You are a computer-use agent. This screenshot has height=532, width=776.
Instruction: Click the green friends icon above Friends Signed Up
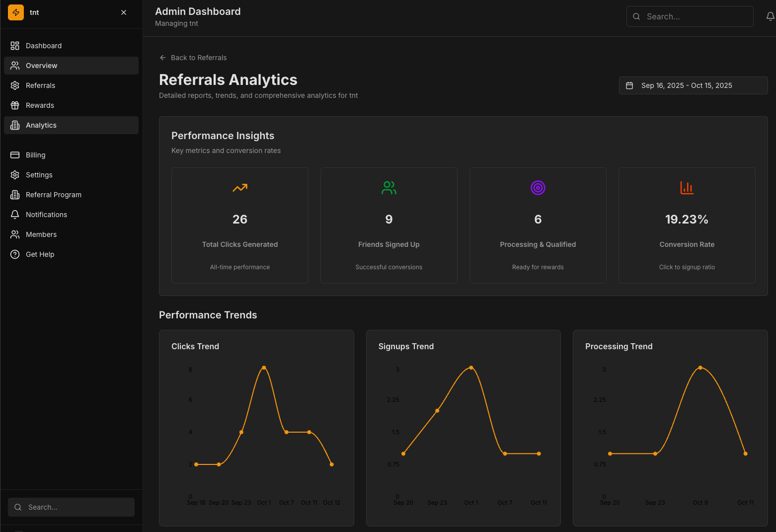[388, 188]
